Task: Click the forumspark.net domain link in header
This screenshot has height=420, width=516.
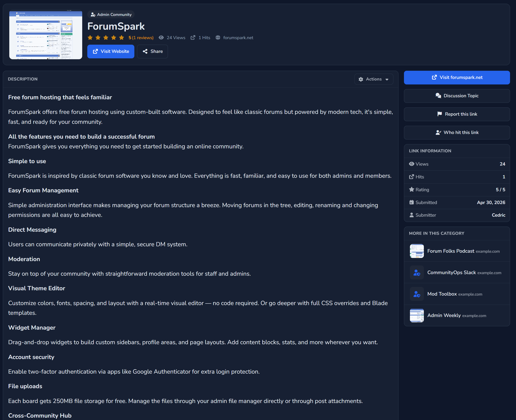Action: click(x=238, y=38)
